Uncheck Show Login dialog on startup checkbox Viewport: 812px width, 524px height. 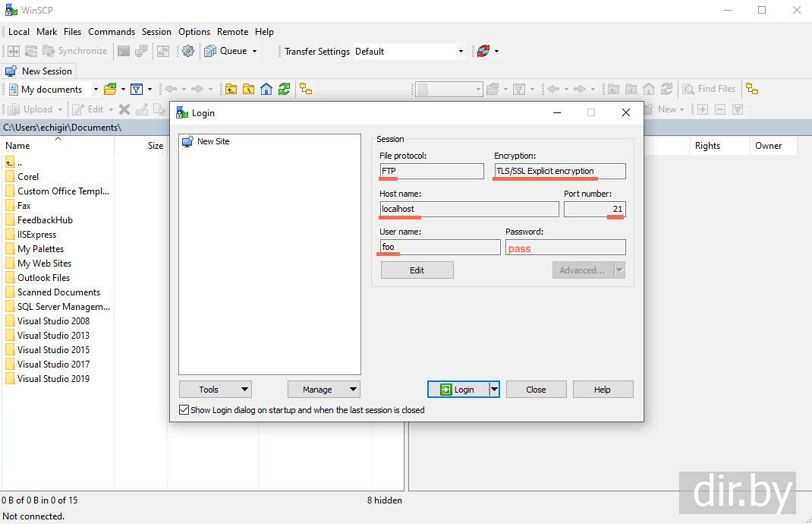[184, 410]
